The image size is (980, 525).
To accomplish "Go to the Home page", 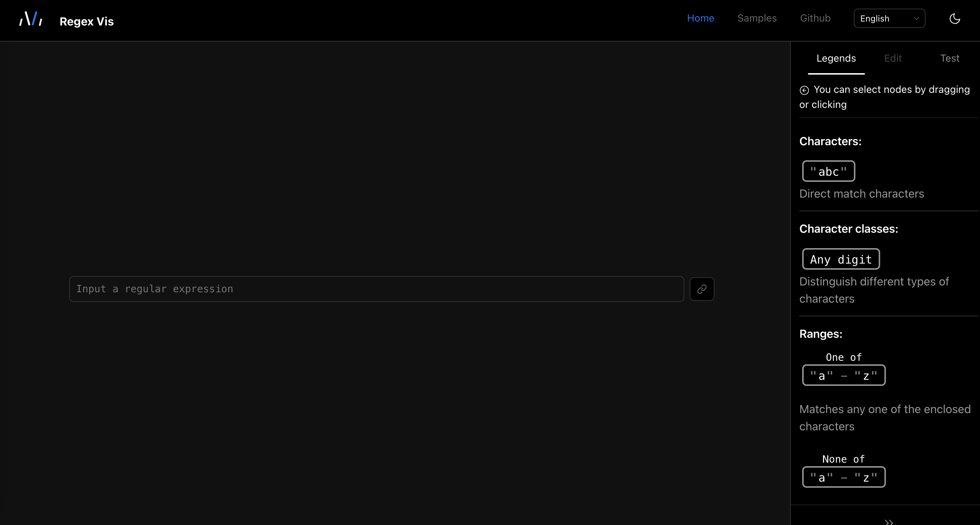I will tap(700, 18).
